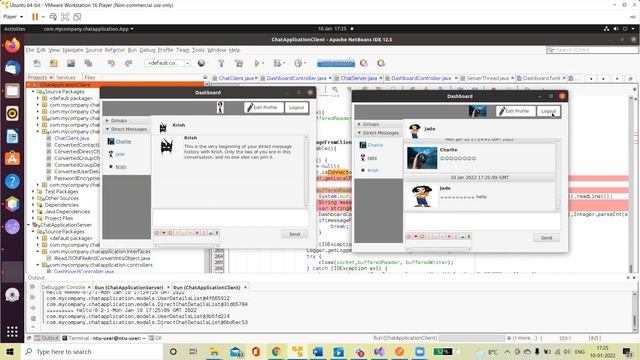Click Edit Profile in left Dashboard
The image size is (640, 360).
(x=264, y=107)
